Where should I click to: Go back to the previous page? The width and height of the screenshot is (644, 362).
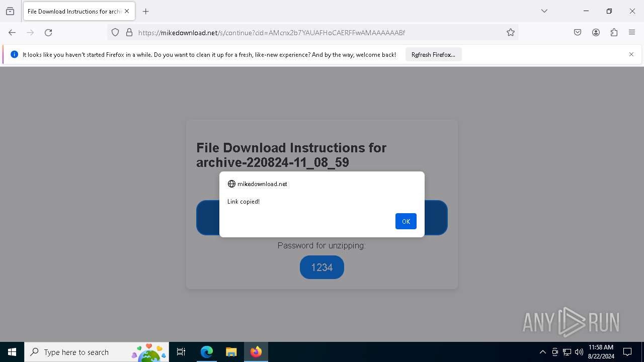[12, 33]
